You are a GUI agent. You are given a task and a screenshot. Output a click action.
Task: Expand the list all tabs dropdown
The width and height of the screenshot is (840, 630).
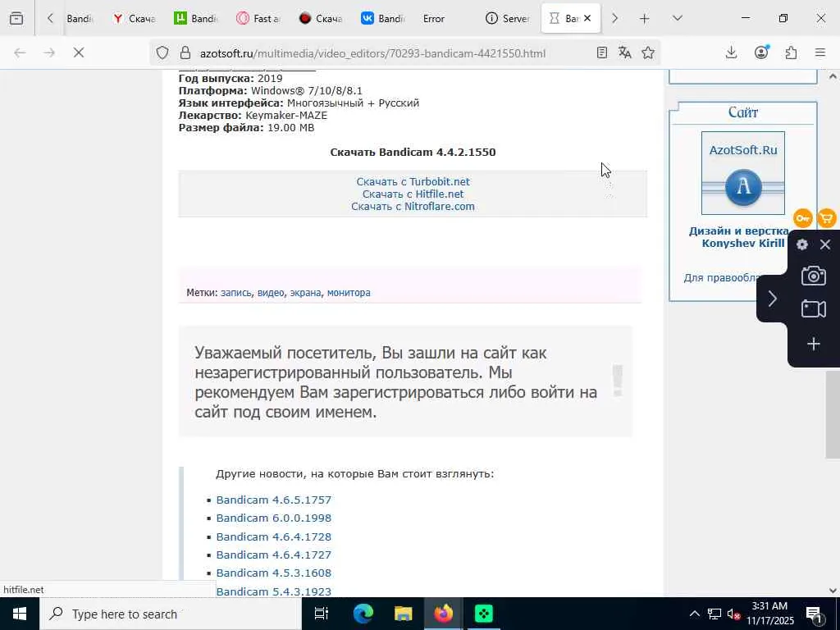(677, 18)
